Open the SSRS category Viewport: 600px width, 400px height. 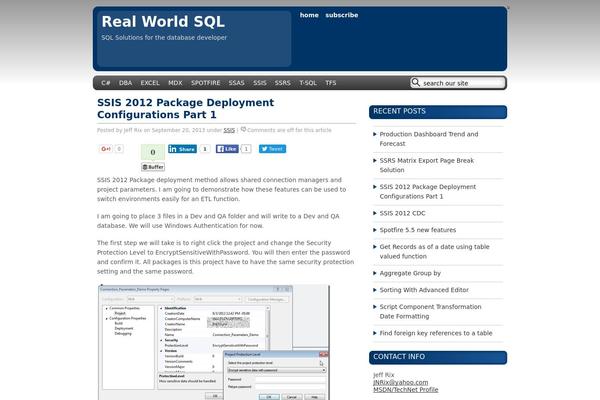tap(283, 83)
